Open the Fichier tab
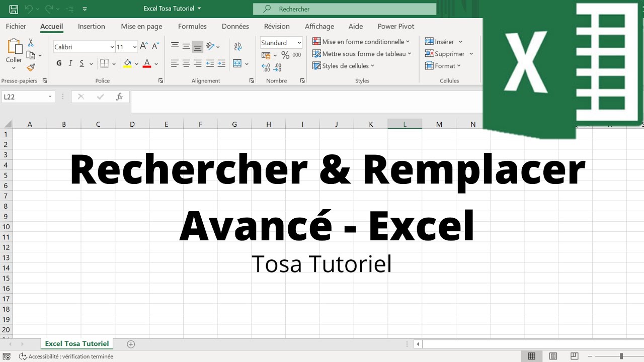This screenshot has height=362, width=644. click(x=16, y=26)
